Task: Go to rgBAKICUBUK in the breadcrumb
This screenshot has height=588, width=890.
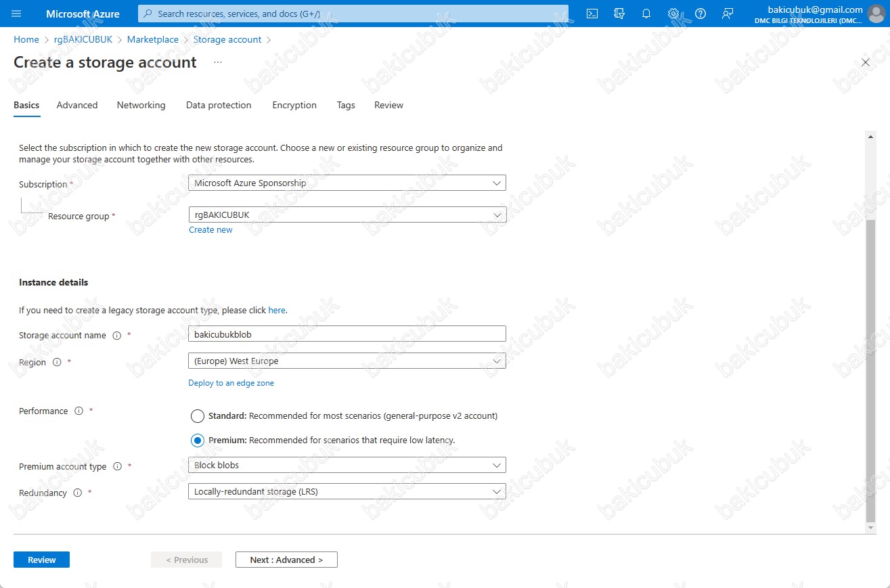Action: (x=83, y=39)
